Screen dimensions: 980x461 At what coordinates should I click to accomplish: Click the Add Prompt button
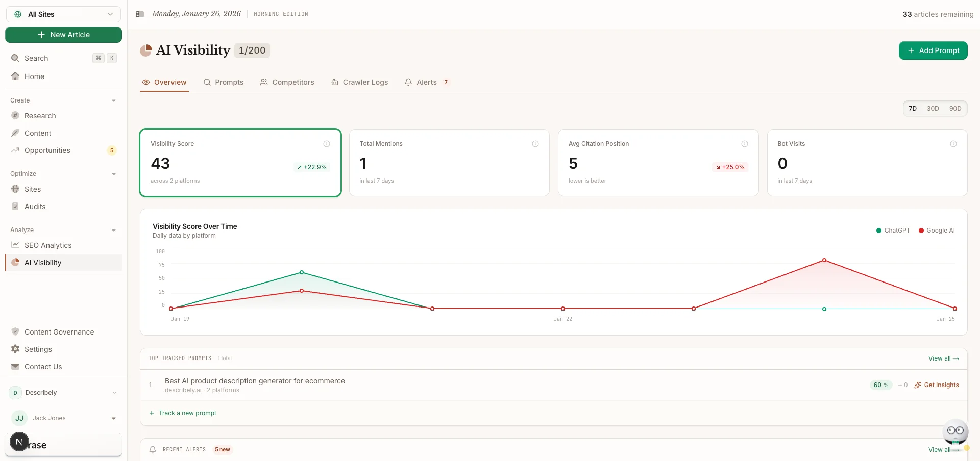[x=933, y=50]
